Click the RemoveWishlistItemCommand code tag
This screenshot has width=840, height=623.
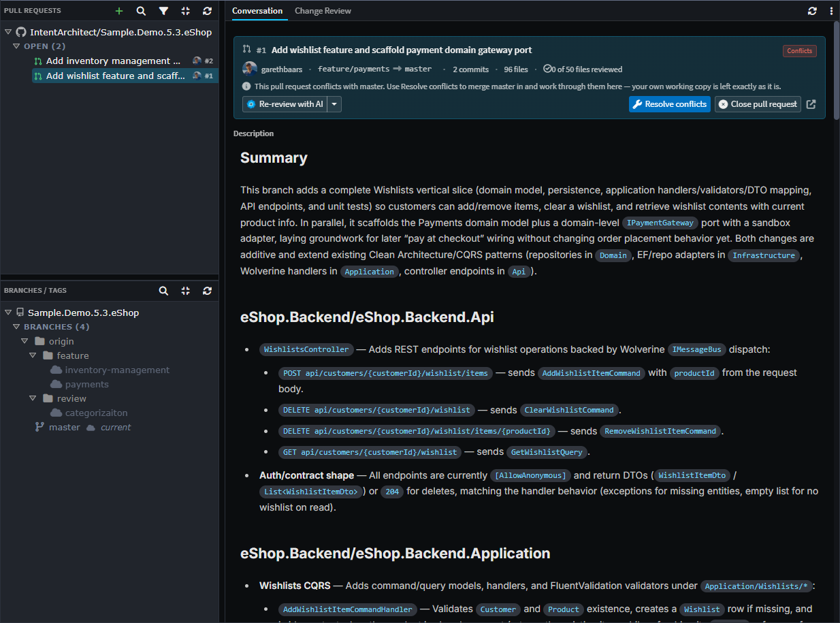click(660, 431)
